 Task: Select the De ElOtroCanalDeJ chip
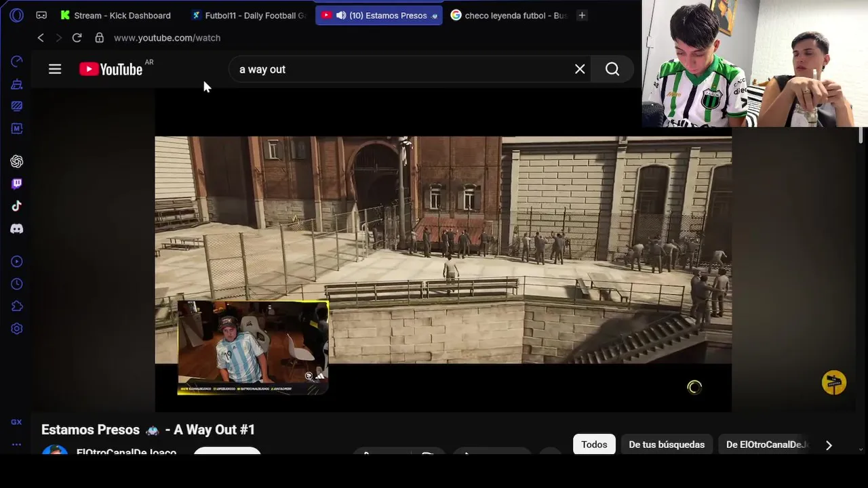coord(764,445)
